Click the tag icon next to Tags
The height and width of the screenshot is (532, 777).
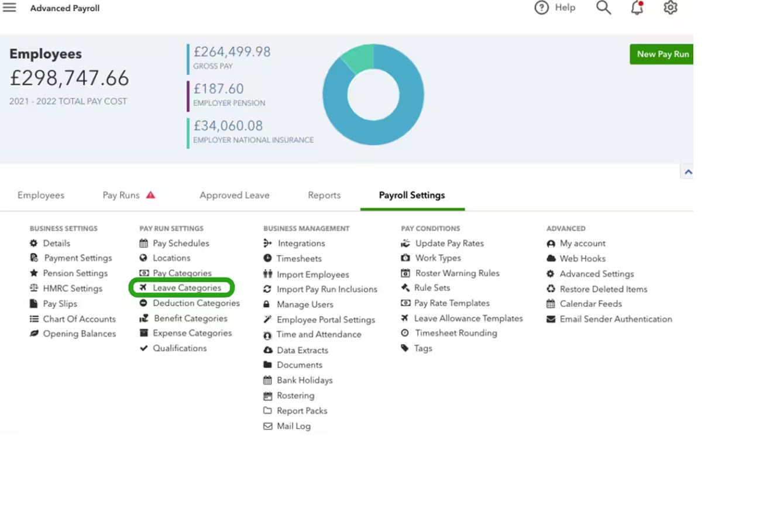tap(405, 348)
